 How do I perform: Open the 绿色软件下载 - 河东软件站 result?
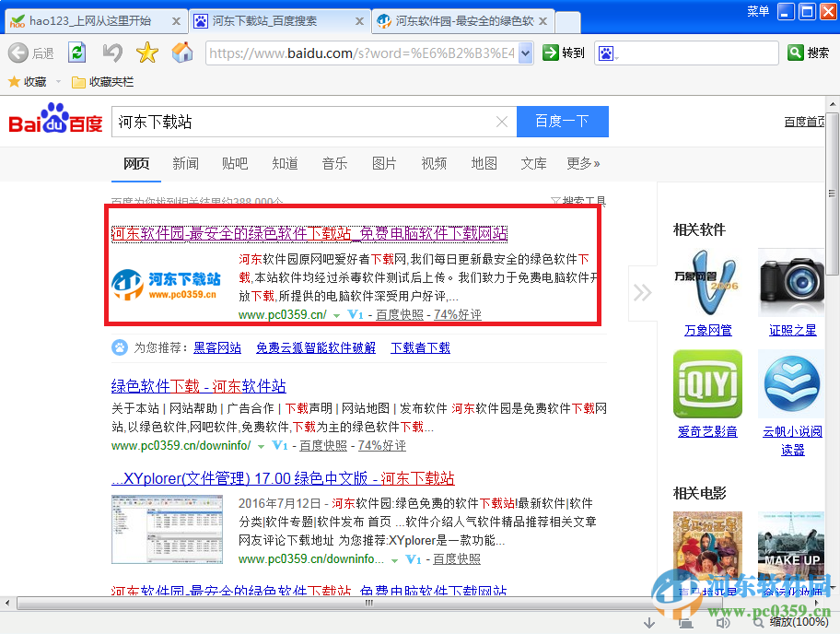(x=199, y=386)
